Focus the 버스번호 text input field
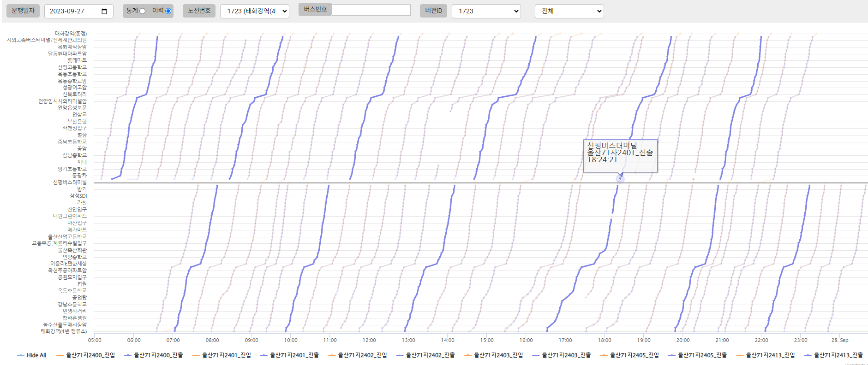868x365 pixels. 371,10
